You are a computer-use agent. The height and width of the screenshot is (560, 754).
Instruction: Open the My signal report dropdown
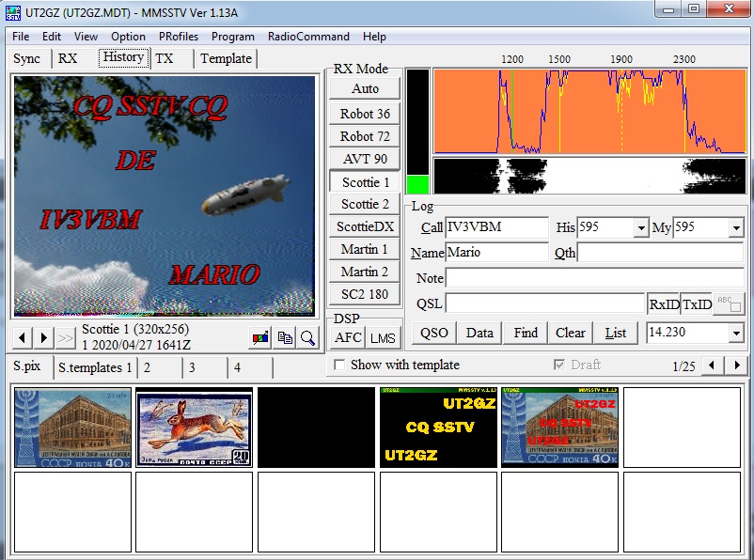point(735,228)
